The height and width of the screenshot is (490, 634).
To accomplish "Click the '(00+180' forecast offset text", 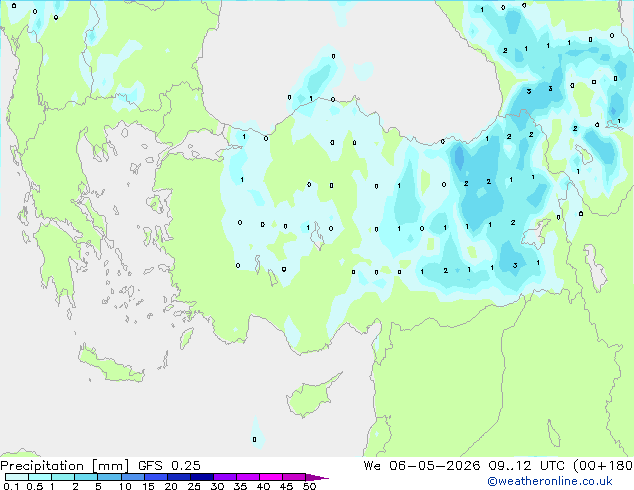I will [x=602, y=466].
